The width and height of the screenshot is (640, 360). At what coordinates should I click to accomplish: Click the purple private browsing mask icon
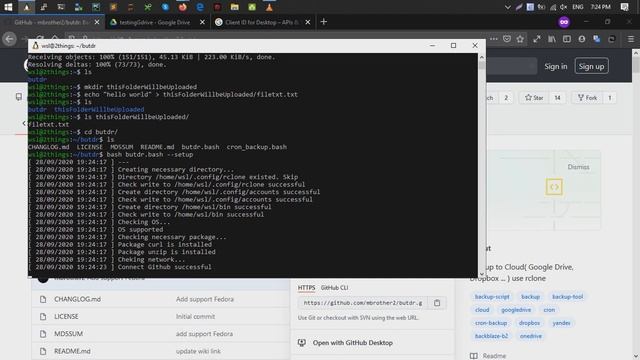click(564, 22)
